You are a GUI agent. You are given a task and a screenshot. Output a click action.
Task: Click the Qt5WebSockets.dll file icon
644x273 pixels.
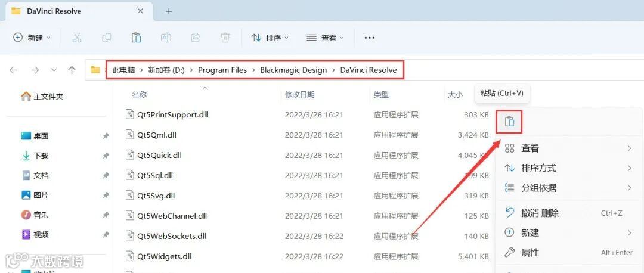pyautogui.click(x=130, y=236)
